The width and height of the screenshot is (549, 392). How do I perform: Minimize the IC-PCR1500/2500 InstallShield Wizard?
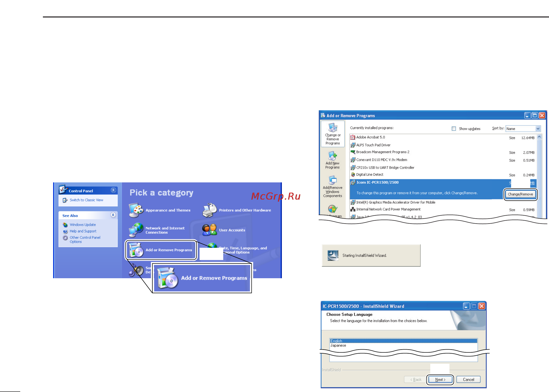coord(466,306)
